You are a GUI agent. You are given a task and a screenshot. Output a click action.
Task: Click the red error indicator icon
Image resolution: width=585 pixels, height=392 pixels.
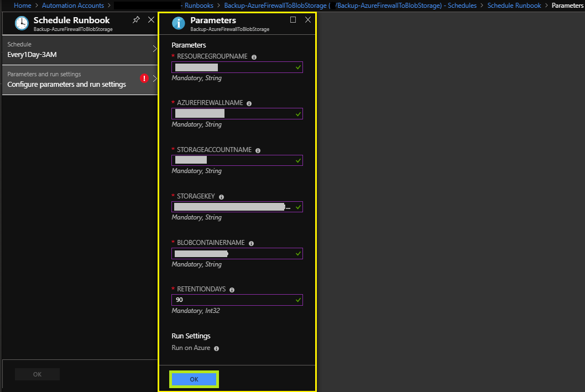(144, 79)
